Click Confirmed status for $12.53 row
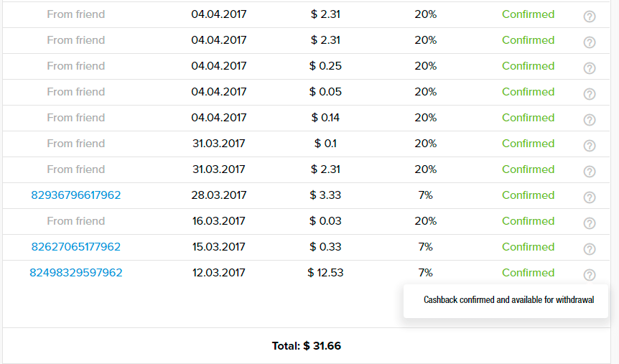 coord(529,273)
